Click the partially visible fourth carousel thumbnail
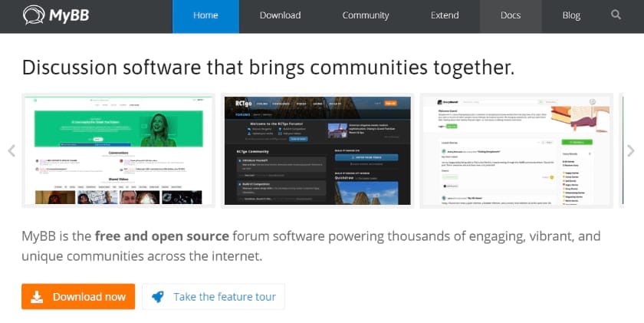The image size is (644, 323). (620, 150)
